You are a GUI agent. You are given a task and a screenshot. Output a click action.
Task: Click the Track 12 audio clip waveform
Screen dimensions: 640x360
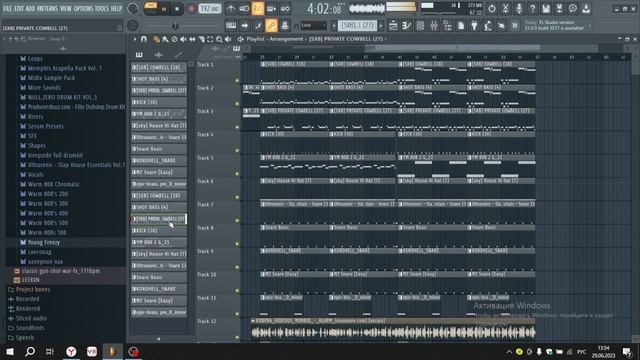pos(393,333)
